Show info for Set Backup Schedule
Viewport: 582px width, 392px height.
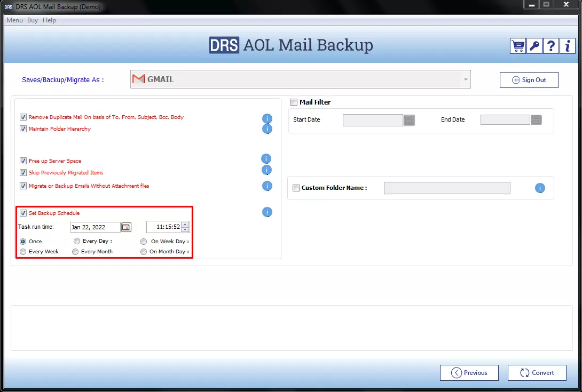pos(268,212)
